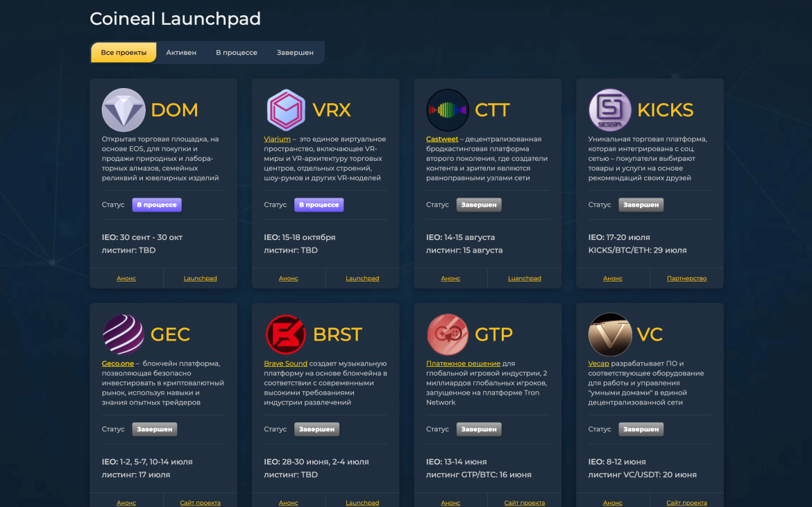Open the VC 'Сайт проекта' link
This screenshot has height=507, width=812.
[x=686, y=502]
